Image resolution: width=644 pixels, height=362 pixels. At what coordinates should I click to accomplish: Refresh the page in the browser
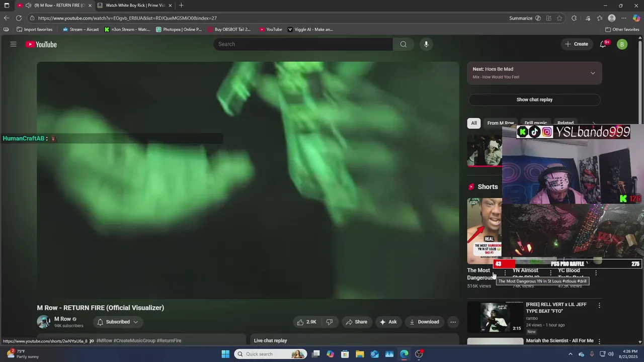click(19, 18)
